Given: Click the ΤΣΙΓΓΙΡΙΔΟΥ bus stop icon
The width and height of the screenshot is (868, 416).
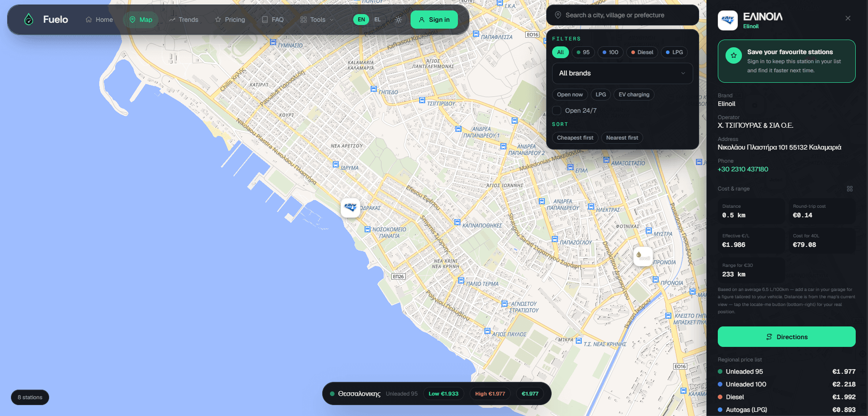Looking at the screenshot, I should [x=421, y=100].
